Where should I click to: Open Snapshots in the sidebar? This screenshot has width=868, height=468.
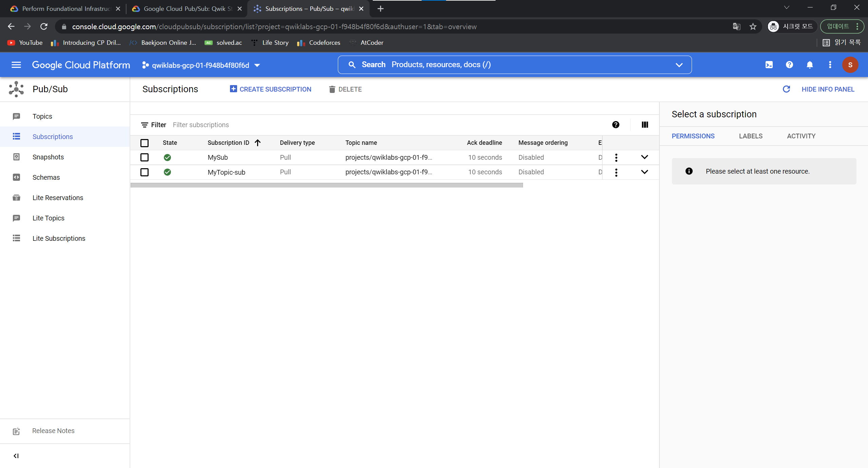[x=65, y=157]
